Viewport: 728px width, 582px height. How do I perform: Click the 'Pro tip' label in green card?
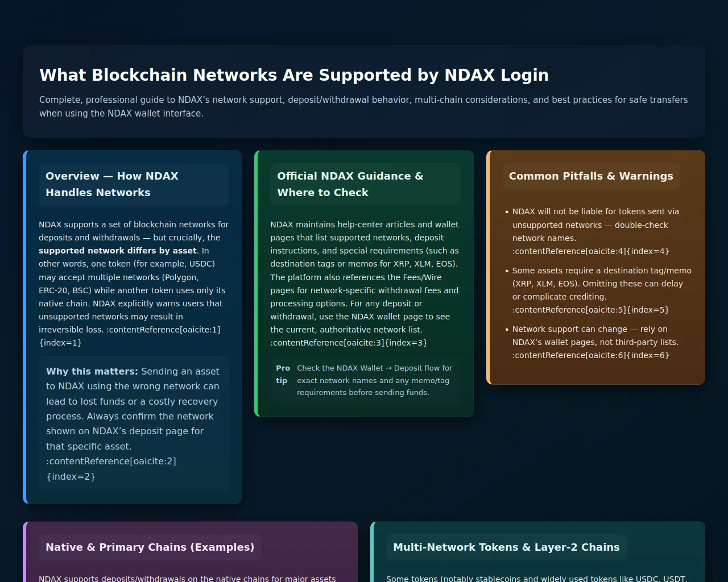[x=283, y=374]
